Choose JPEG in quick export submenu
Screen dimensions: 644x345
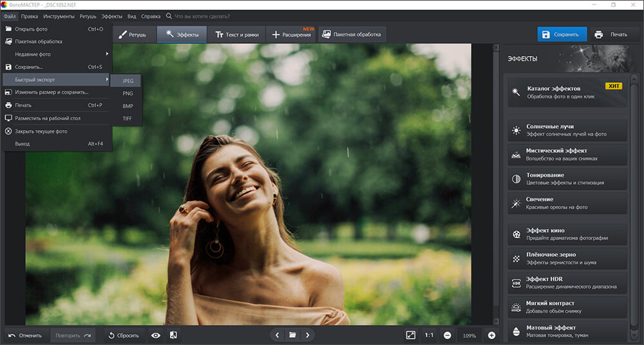click(127, 81)
